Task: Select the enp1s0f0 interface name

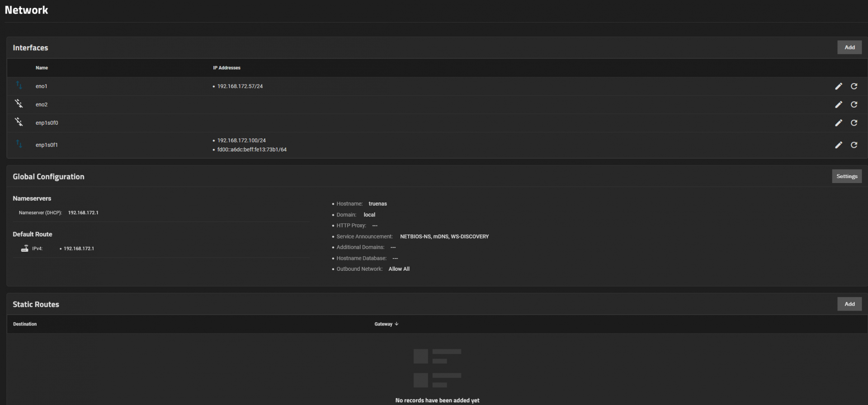Action: (47, 123)
